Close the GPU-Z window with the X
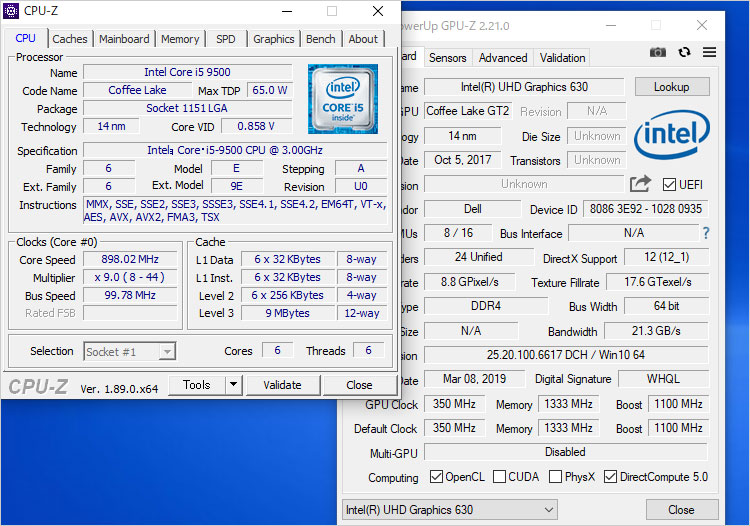This screenshot has width=750, height=526. tap(702, 25)
